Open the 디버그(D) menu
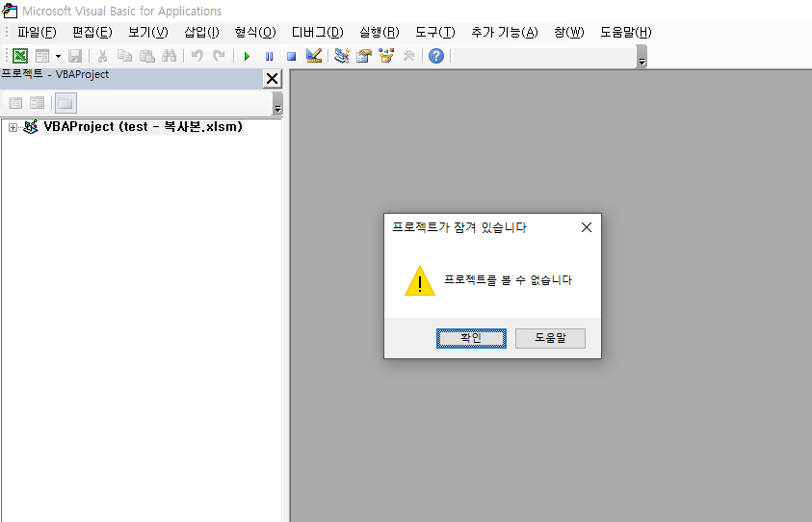Viewport: 812px width, 522px height. tap(317, 32)
